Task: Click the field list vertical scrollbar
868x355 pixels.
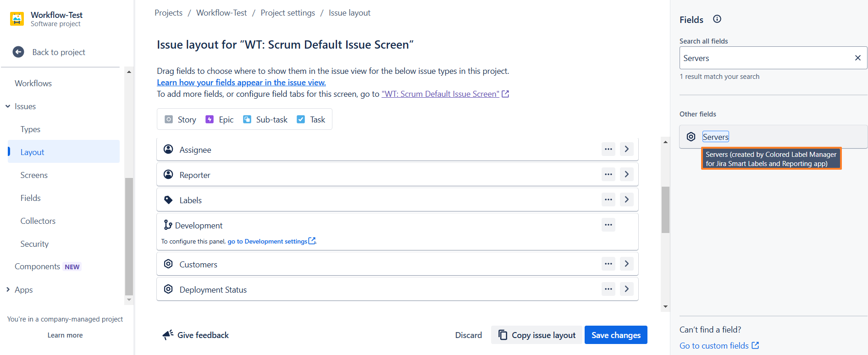Action: [x=665, y=210]
